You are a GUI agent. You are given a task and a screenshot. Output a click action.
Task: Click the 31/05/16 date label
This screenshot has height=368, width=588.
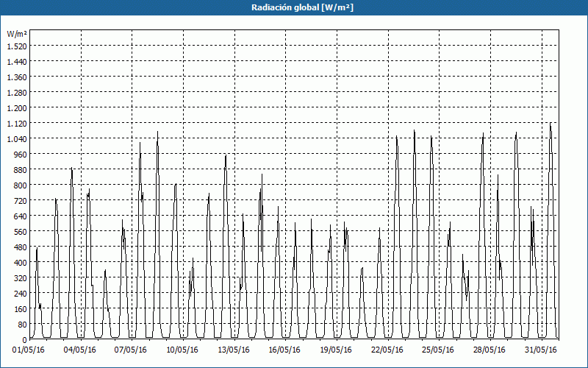[541, 350]
